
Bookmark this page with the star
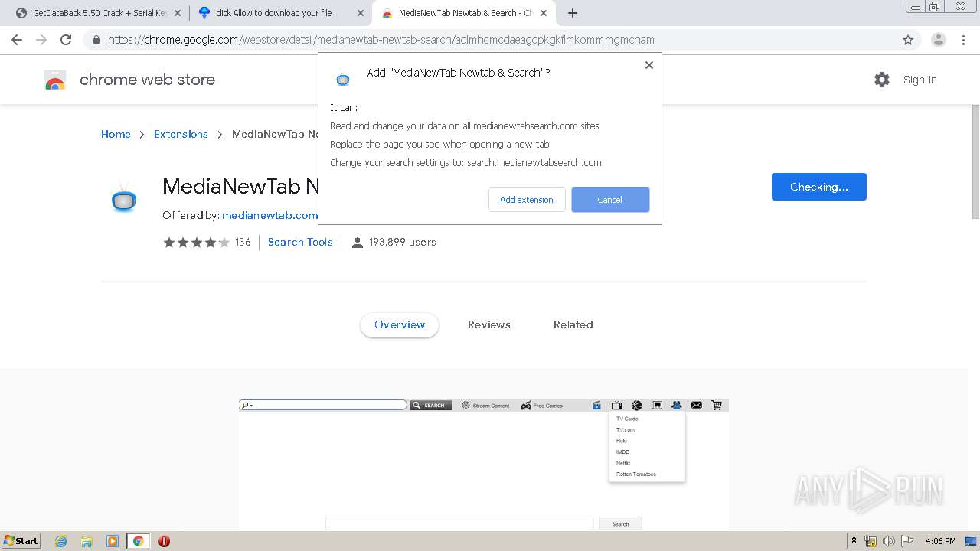(x=908, y=40)
